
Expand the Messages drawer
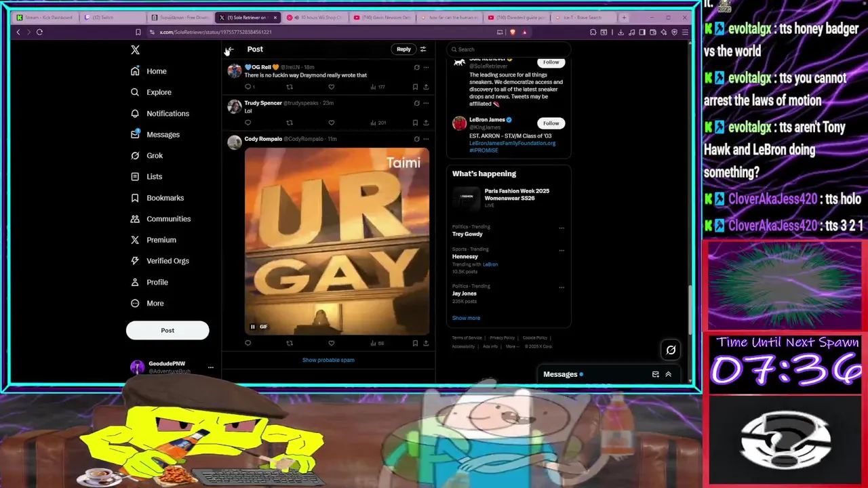668,374
